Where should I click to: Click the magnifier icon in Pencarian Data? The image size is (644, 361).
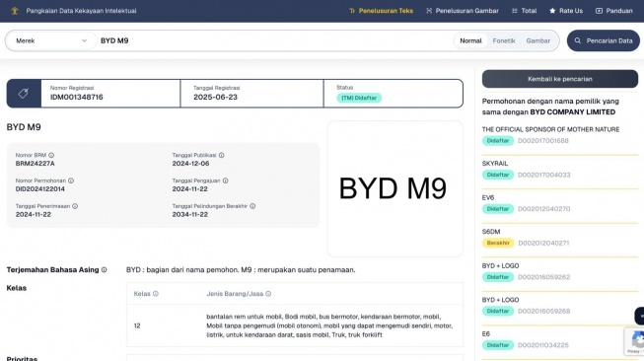coord(578,40)
